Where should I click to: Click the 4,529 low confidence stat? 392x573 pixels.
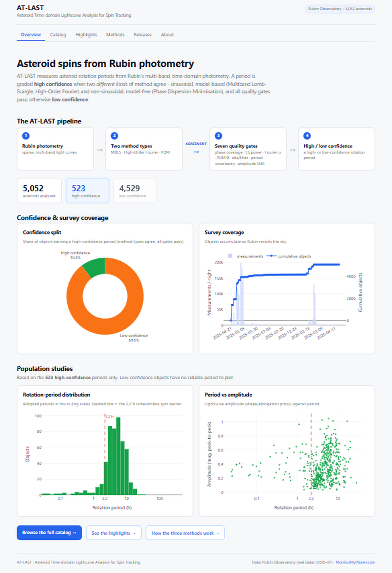pos(135,191)
